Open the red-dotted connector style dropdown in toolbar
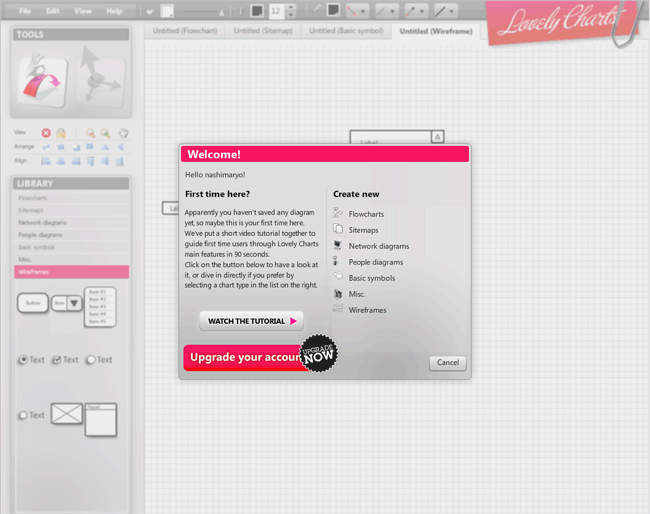The height and width of the screenshot is (514, 650). point(357,11)
